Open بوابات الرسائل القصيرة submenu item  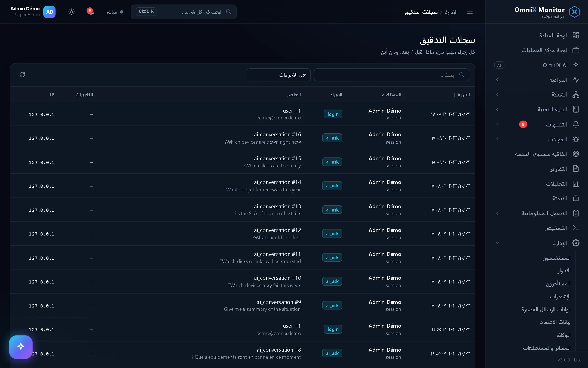coord(546,309)
